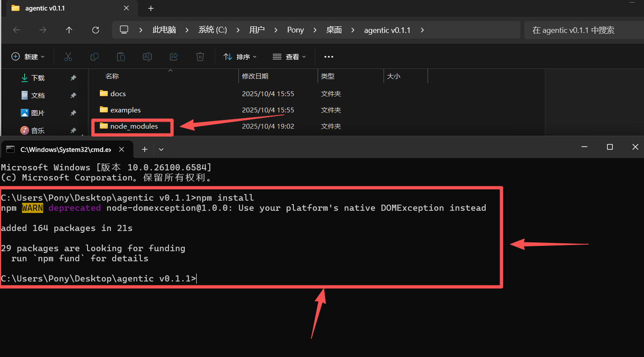Open the 查看 view options dropdown
Viewport: 644px width, 357px height.
pos(289,57)
